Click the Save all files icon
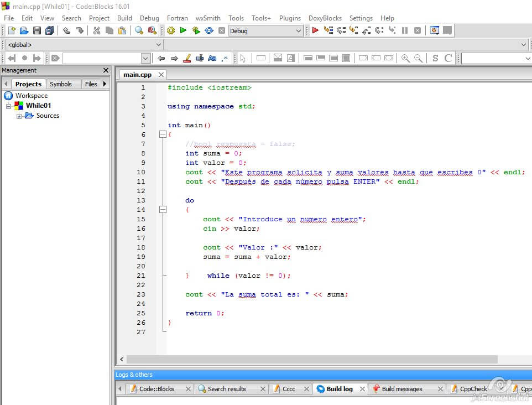 coord(50,30)
